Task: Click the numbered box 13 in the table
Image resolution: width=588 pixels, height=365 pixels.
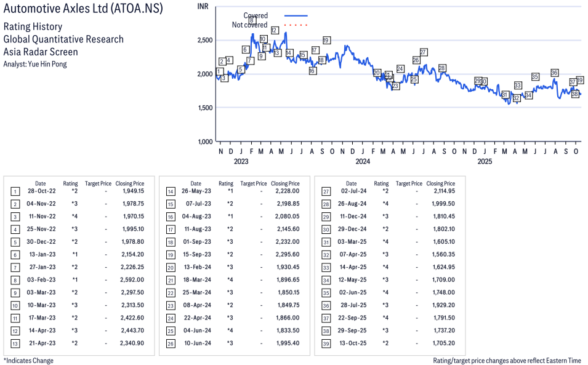Action: click(15, 343)
